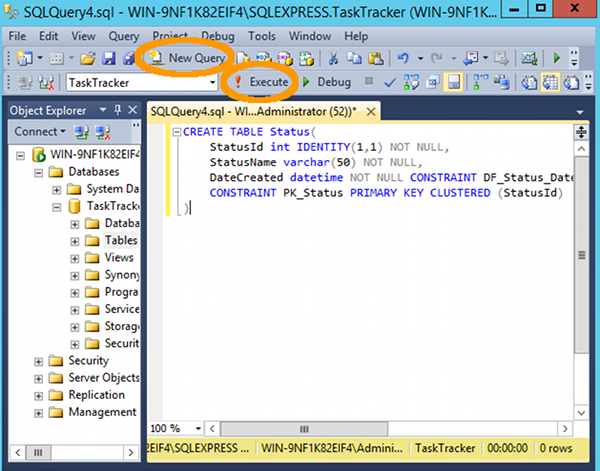The width and height of the screenshot is (600, 471).
Task: Click the Paste clipboard icon
Action: [x=375, y=58]
